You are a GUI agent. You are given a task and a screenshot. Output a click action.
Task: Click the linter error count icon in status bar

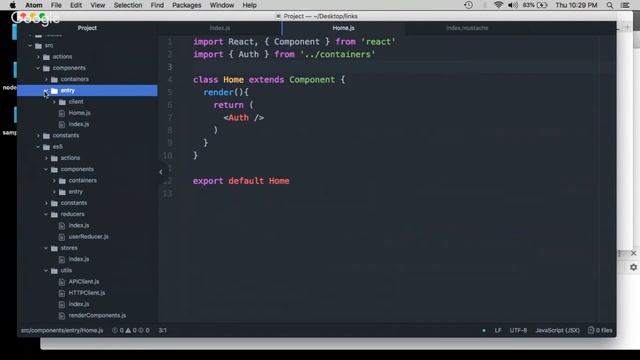(115, 330)
